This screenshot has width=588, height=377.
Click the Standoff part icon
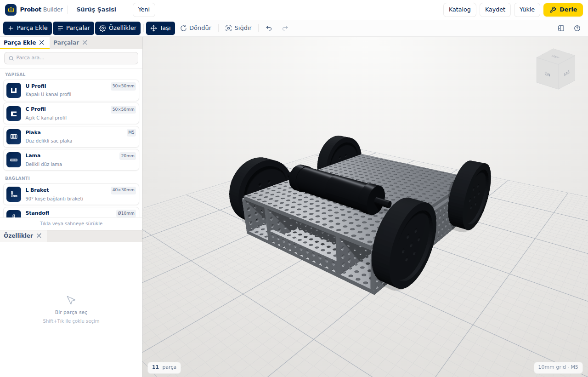[14, 213]
